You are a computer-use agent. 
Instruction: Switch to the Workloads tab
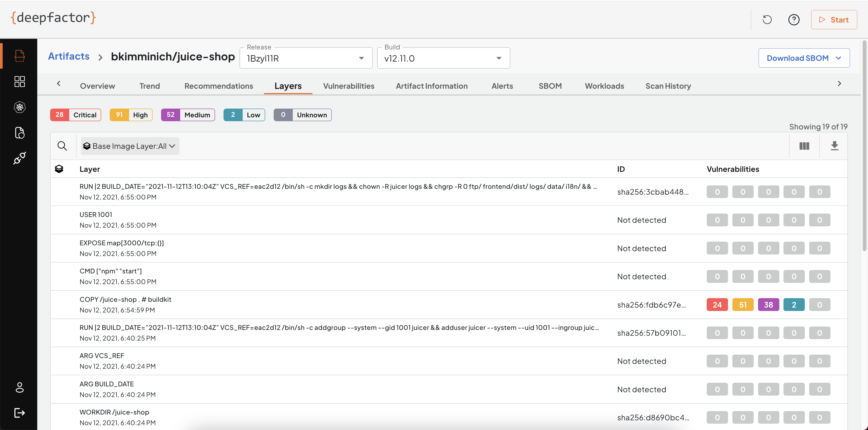(x=604, y=86)
